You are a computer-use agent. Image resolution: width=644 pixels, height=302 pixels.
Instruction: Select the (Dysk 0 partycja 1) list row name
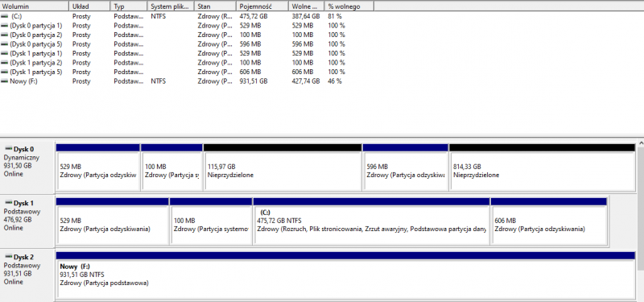point(35,26)
